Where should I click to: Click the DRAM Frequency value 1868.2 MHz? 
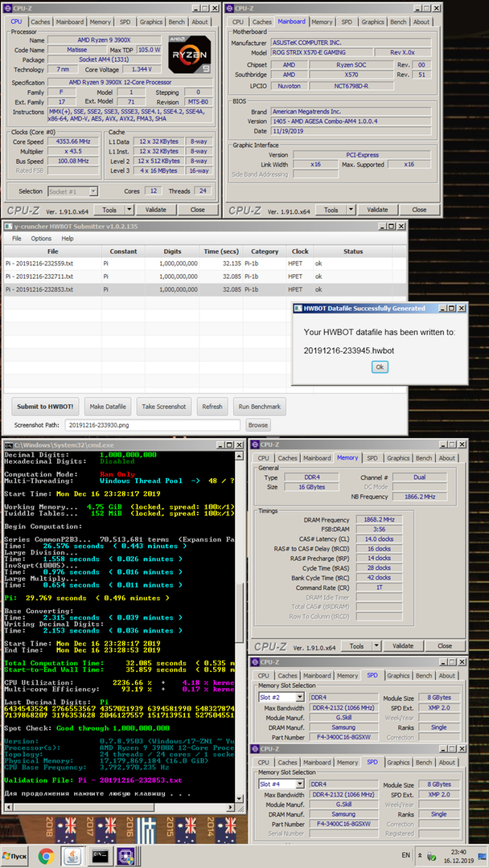[x=380, y=520]
